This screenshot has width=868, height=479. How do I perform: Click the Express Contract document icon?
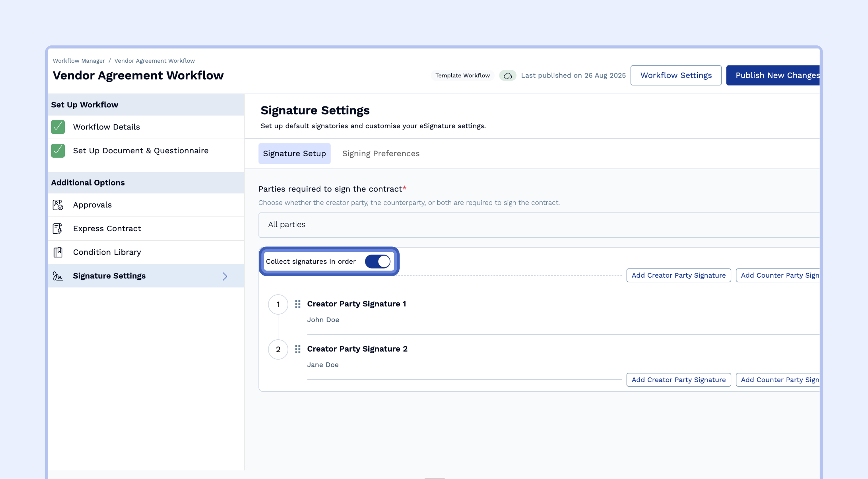[x=58, y=228]
